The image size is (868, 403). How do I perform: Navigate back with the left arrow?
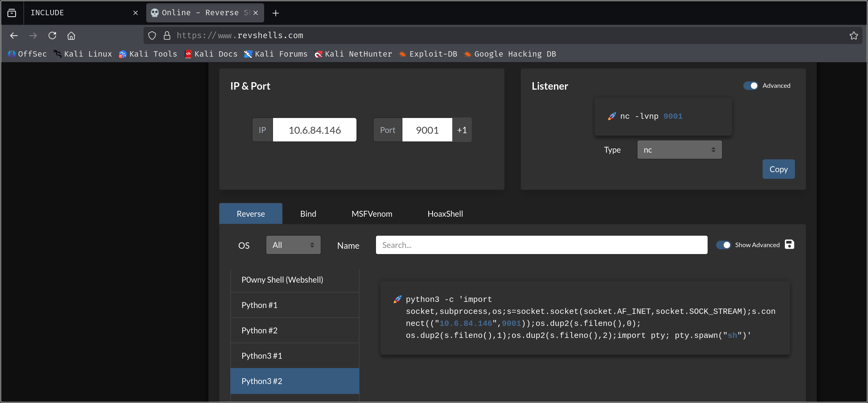coord(14,35)
